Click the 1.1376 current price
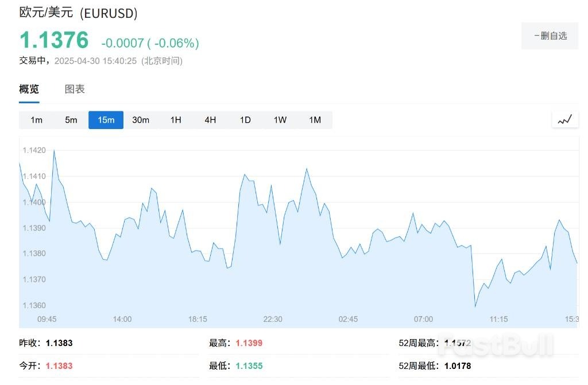The image size is (588, 385). [x=55, y=41]
